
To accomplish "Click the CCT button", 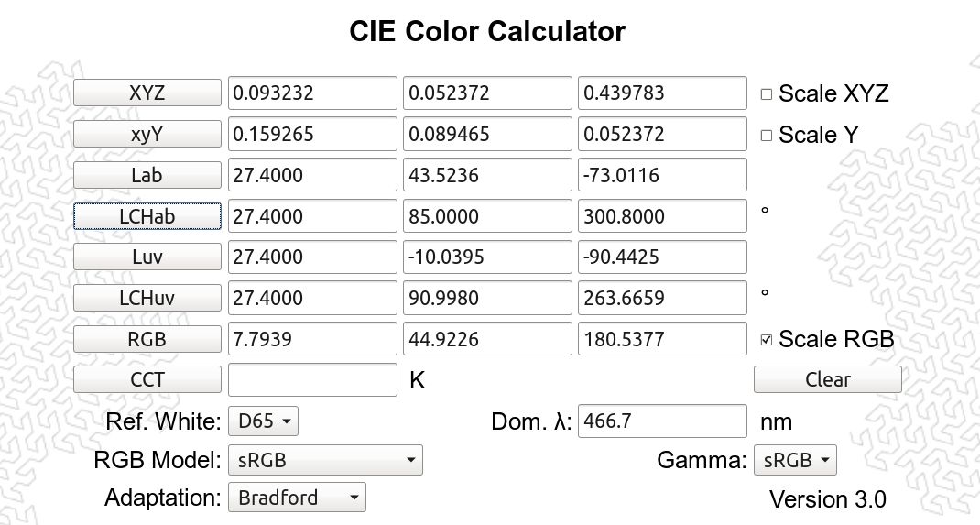I will (147, 379).
